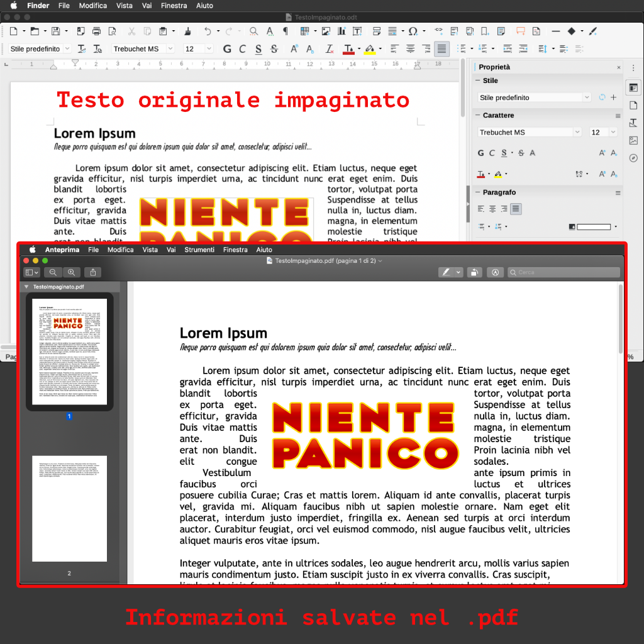Image resolution: width=644 pixels, height=644 pixels.
Task: Open the Navigator compass icon in sidebar
Action: [x=633, y=158]
